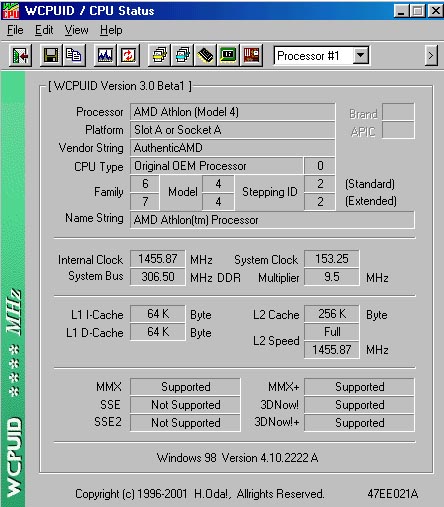This screenshot has height=507, width=444.
Task: Open the Help menu
Action: click(x=111, y=30)
